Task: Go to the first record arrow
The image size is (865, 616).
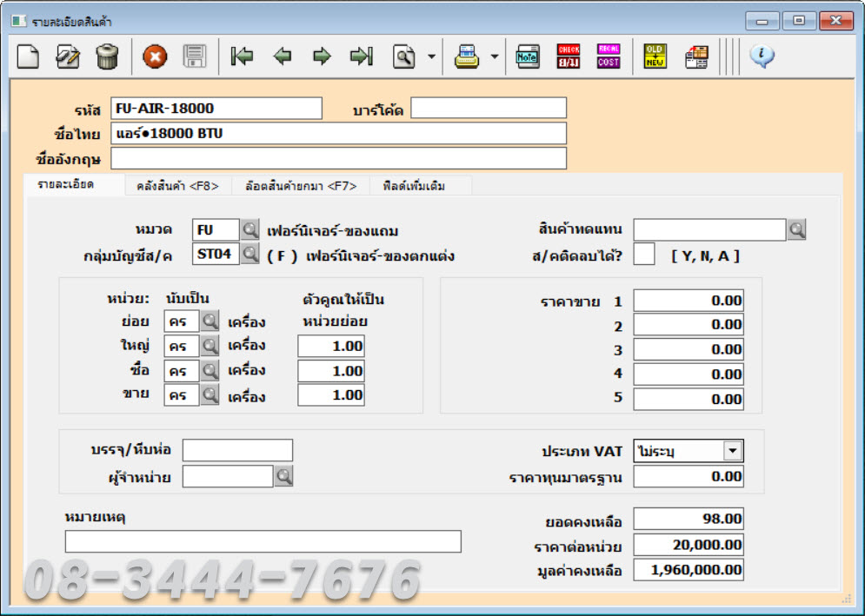Action: (x=243, y=56)
